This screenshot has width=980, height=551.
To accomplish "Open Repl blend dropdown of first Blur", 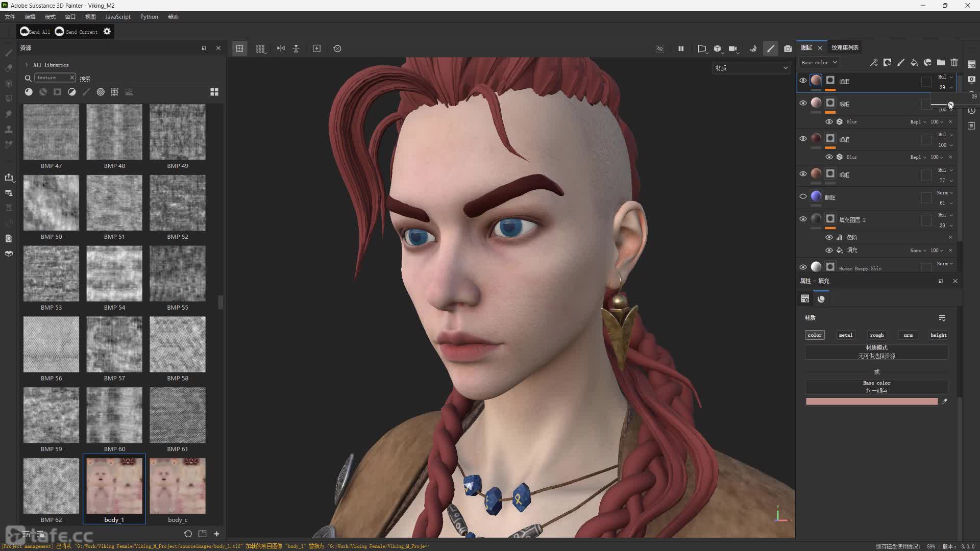I will [x=918, y=122].
